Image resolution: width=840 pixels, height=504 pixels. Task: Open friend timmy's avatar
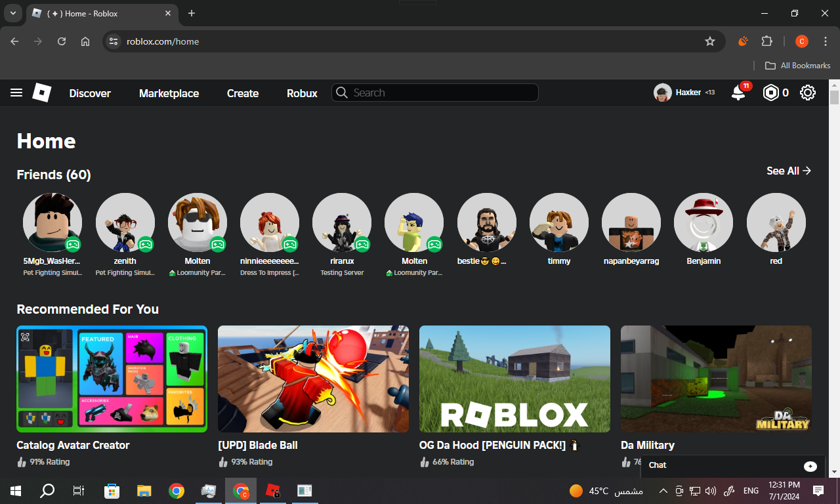pyautogui.click(x=559, y=222)
